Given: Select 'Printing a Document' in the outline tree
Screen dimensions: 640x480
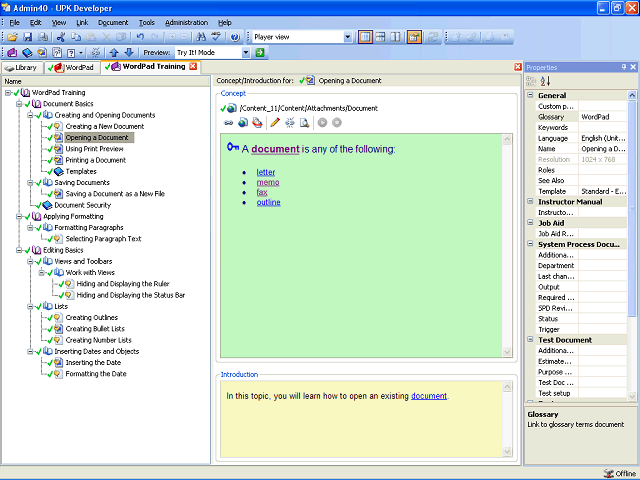Looking at the screenshot, I should (x=96, y=160).
